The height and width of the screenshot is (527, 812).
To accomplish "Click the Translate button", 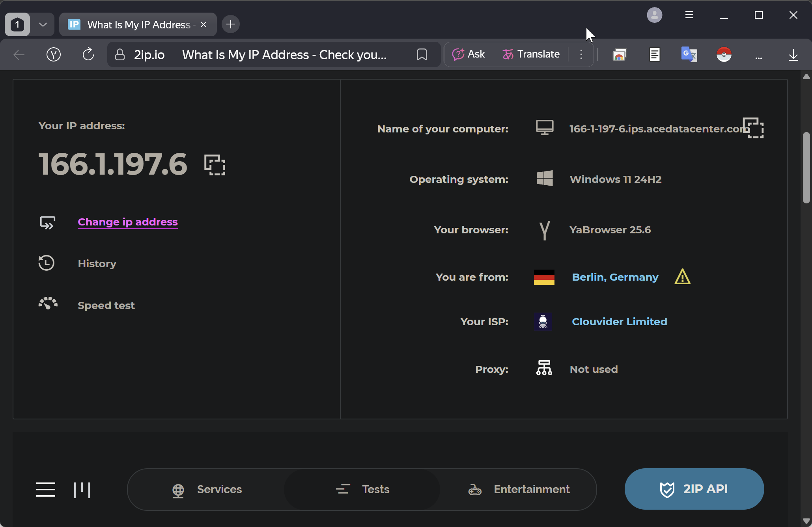I will click(531, 54).
